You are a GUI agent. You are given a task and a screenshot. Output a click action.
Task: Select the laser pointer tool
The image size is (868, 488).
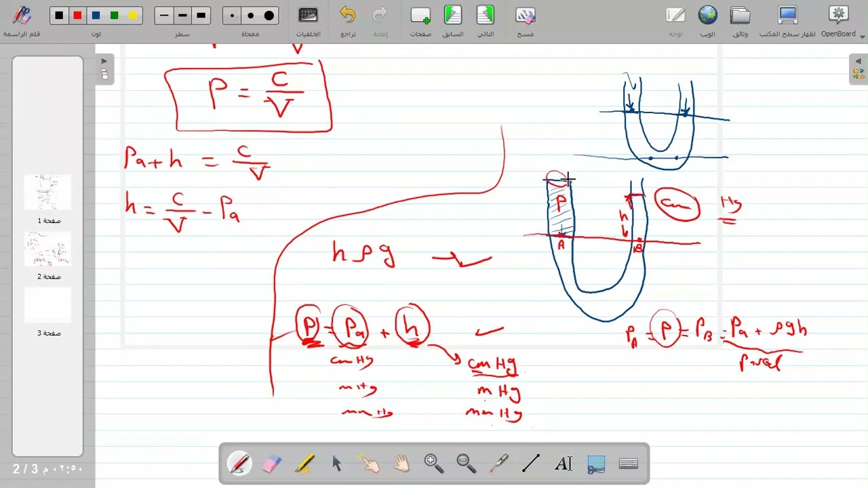(499, 464)
